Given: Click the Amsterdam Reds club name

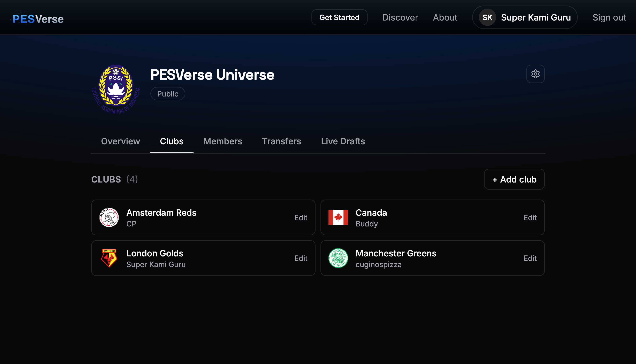Looking at the screenshot, I should [161, 212].
